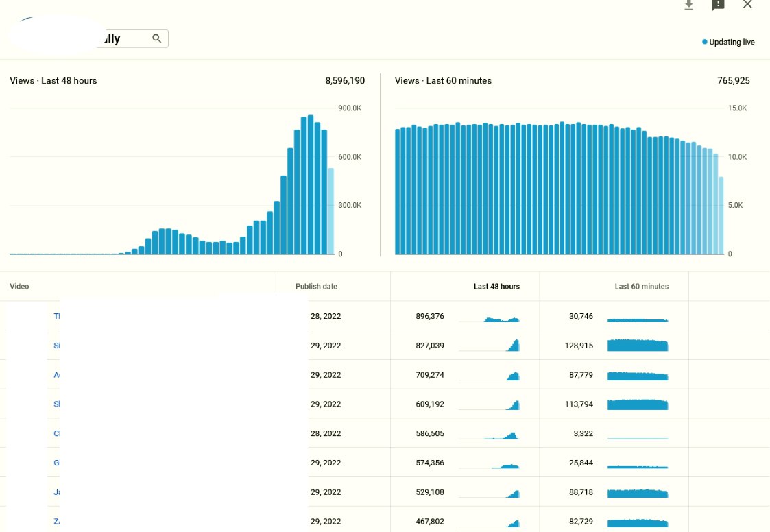Open 48-hour sparkline for 896,376 views row
The height and width of the screenshot is (532, 770).
(489, 317)
